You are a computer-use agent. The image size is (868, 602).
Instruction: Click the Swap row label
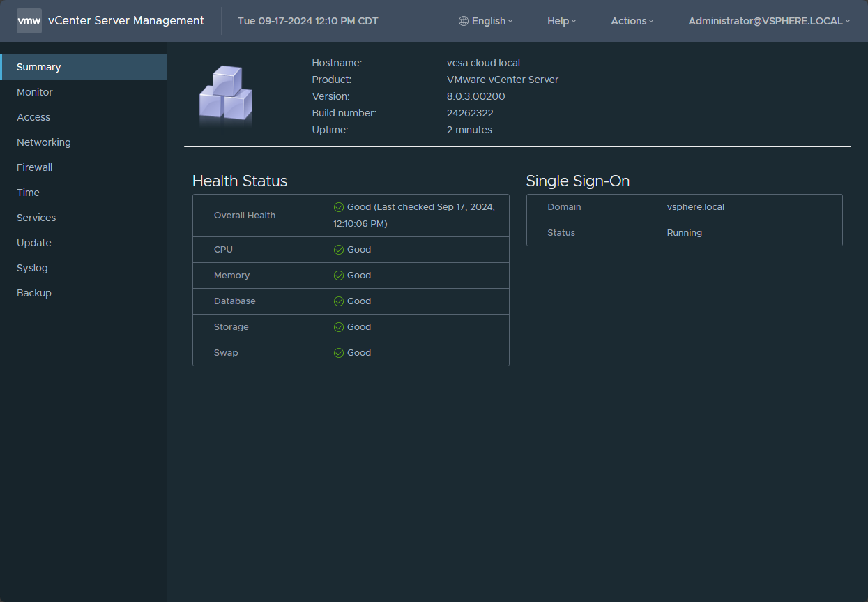(x=226, y=353)
